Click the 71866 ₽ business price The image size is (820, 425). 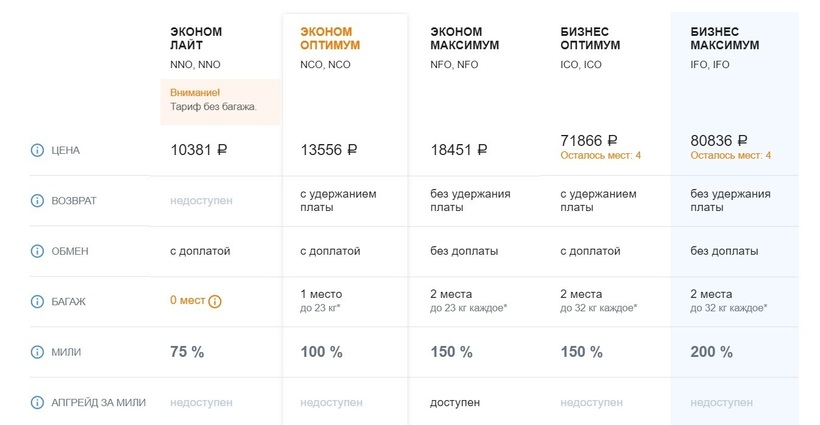(589, 141)
